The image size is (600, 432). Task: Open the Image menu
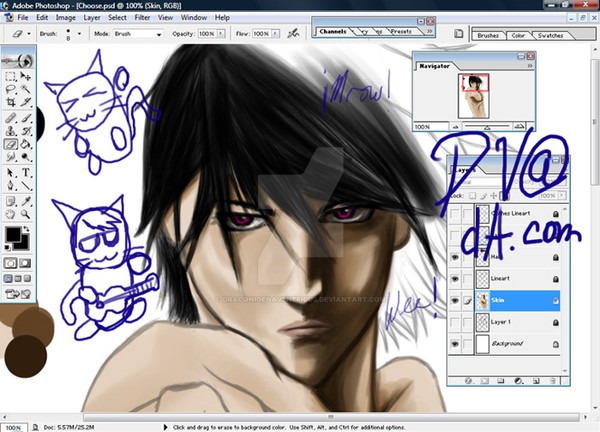66,18
